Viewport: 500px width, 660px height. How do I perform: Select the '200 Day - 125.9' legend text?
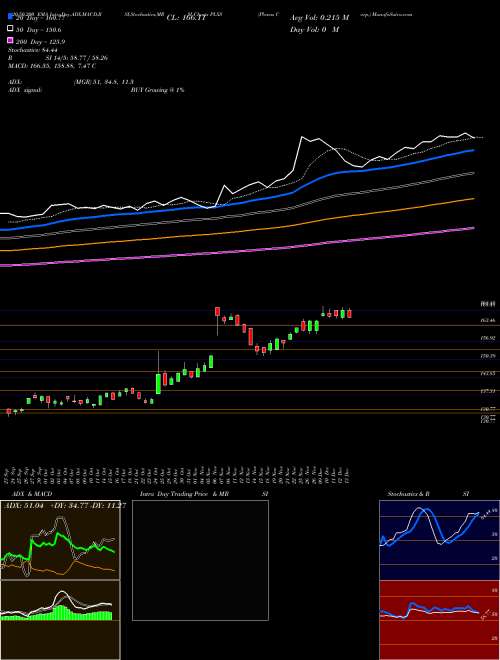[x=40, y=42]
